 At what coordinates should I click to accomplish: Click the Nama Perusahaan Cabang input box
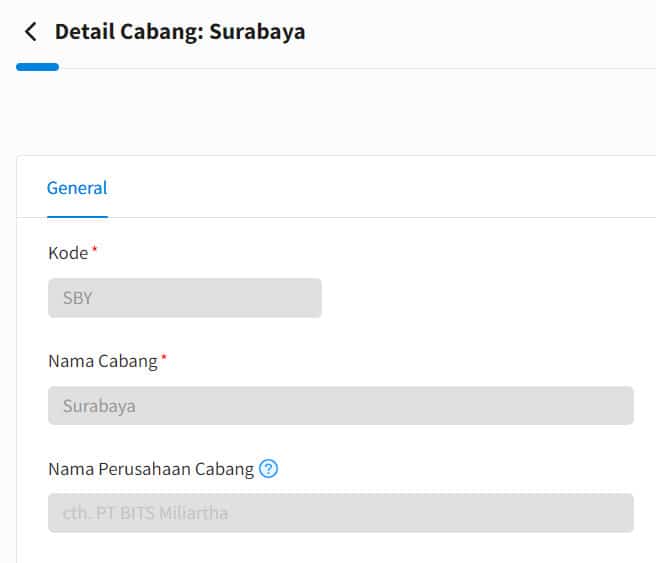[x=341, y=513]
